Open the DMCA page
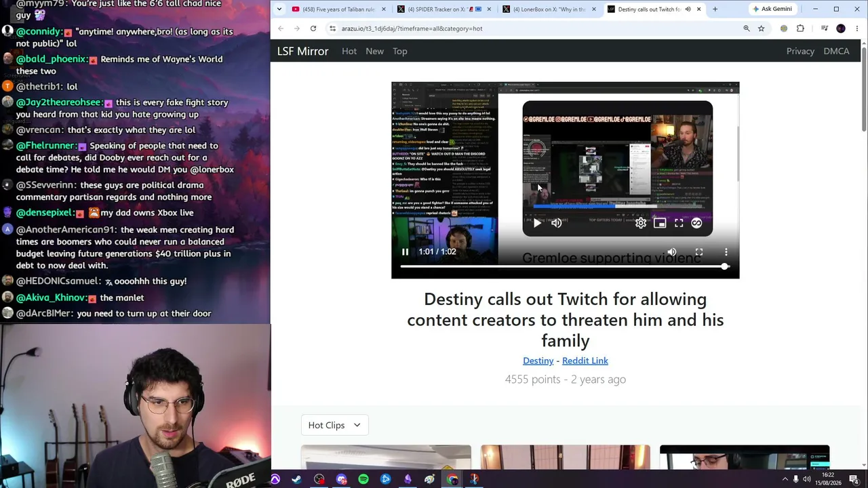868x488 pixels. point(836,52)
